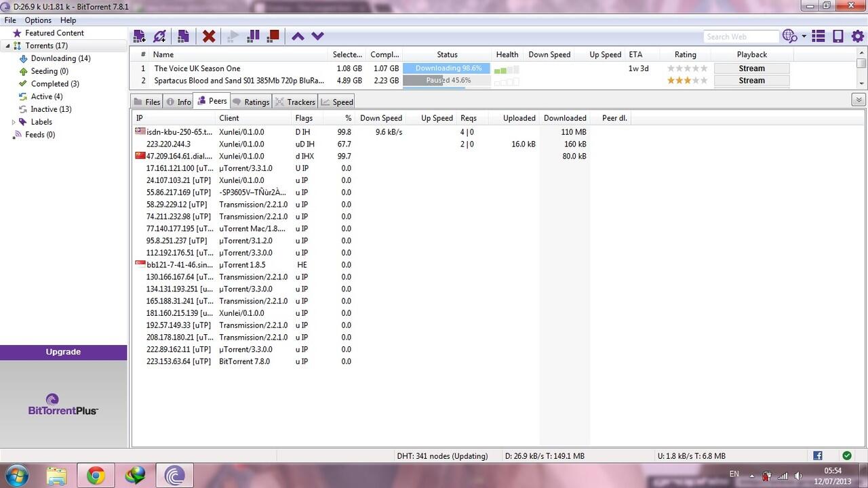Click green network status check icon
The height and width of the screenshot is (488, 868).
click(x=847, y=456)
